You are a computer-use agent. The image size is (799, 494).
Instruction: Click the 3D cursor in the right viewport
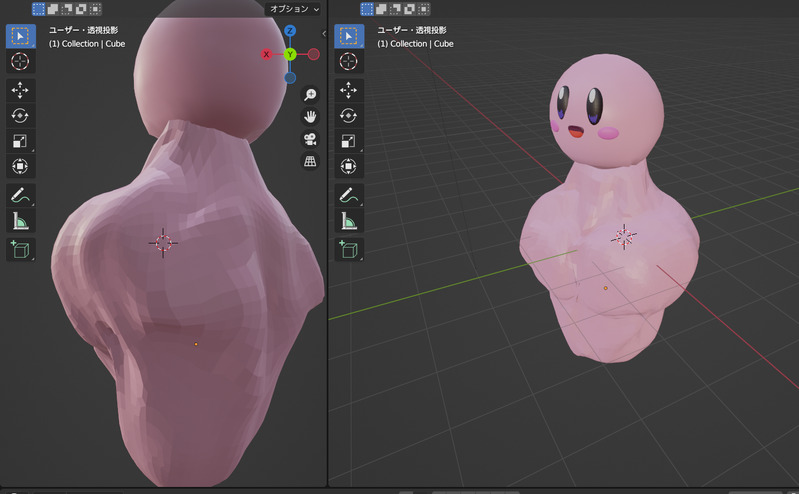click(624, 237)
